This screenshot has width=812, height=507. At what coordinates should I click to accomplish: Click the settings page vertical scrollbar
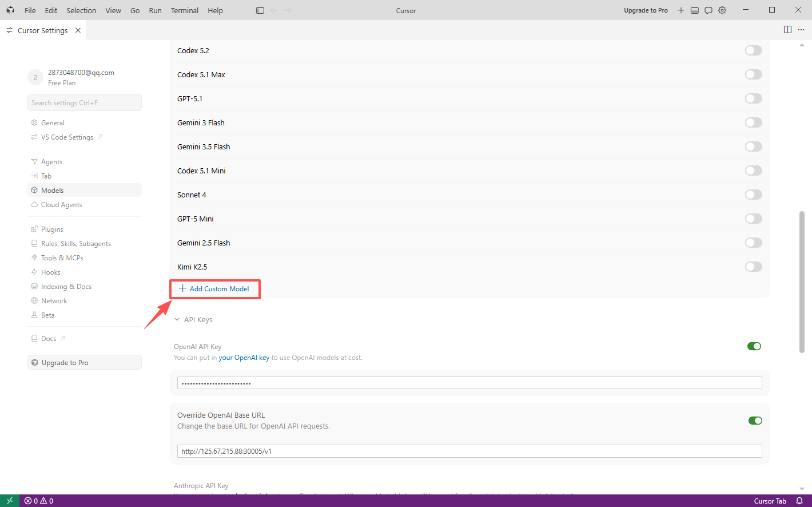(x=802, y=282)
